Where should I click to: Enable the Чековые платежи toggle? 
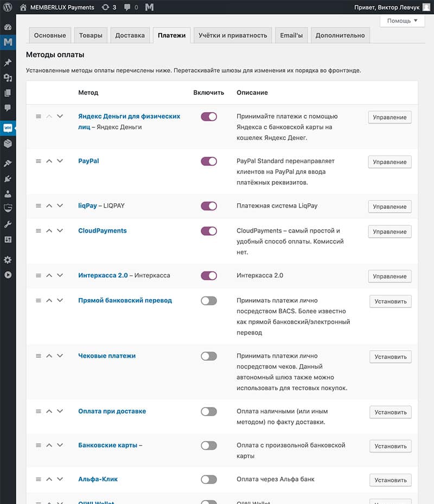tap(209, 356)
